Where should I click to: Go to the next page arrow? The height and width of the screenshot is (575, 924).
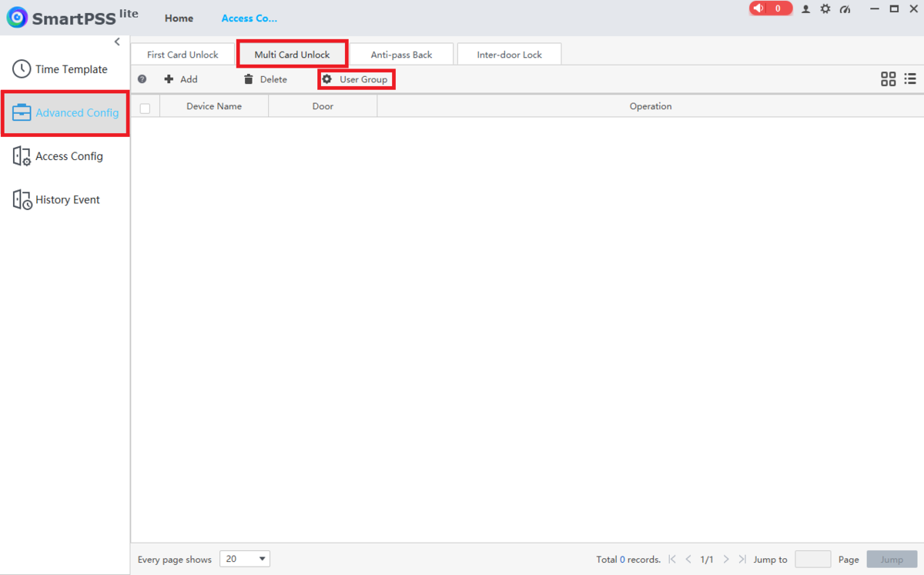tap(726, 560)
